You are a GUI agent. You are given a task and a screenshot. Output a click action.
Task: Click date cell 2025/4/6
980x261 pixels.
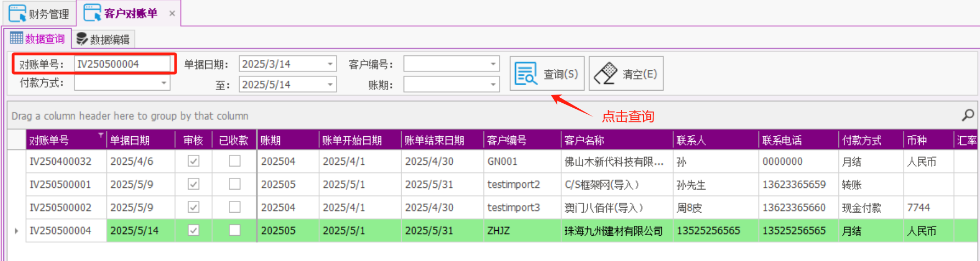point(140,162)
